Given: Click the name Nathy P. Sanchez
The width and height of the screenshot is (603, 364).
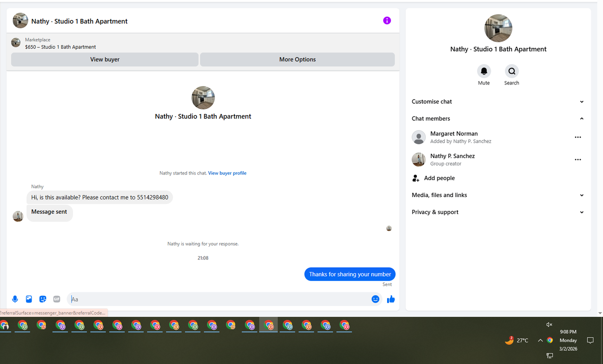Looking at the screenshot, I should tap(453, 156).
